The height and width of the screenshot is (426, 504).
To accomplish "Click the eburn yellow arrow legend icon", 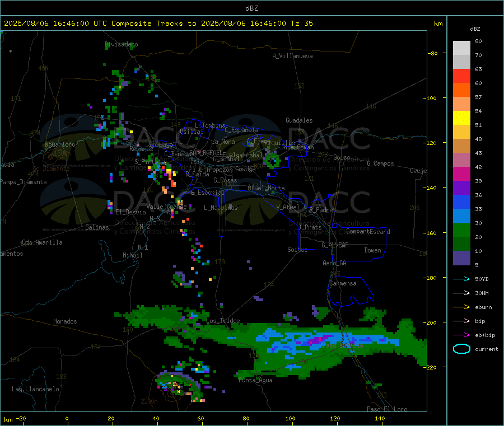I will (461, 307).
